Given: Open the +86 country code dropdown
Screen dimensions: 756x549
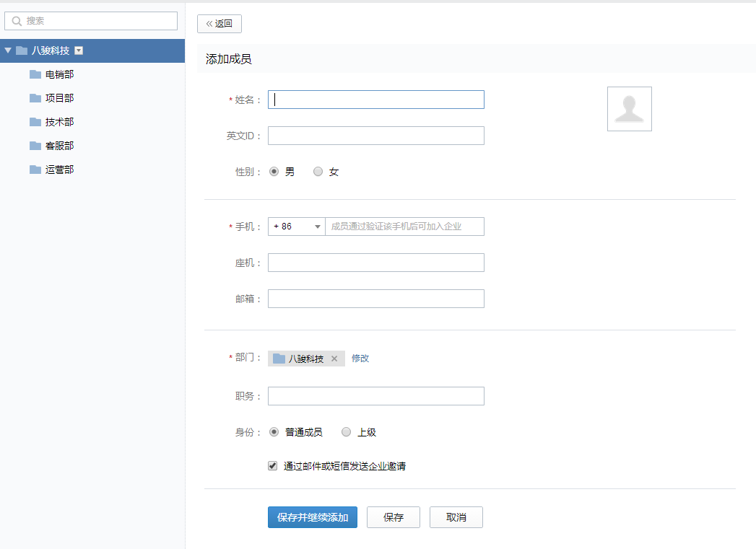Looking at the screenshot, I should 296,227.
